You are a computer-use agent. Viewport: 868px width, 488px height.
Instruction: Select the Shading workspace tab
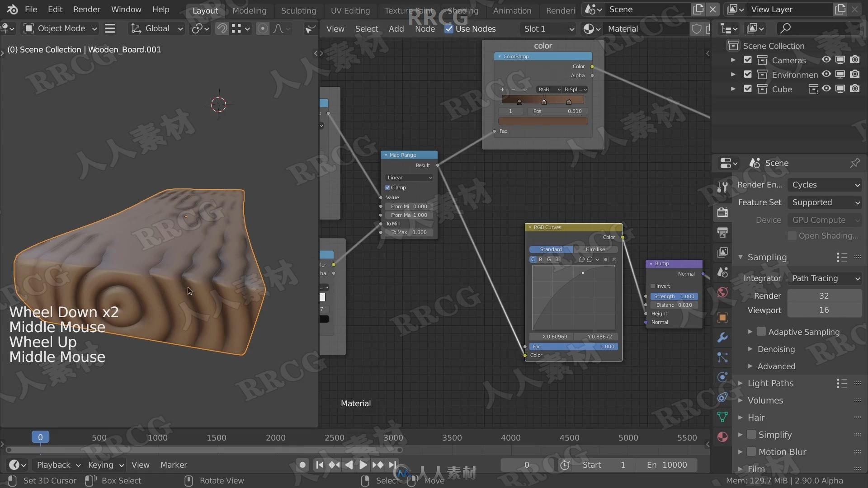pyautogui.click(x=464, y=9)
